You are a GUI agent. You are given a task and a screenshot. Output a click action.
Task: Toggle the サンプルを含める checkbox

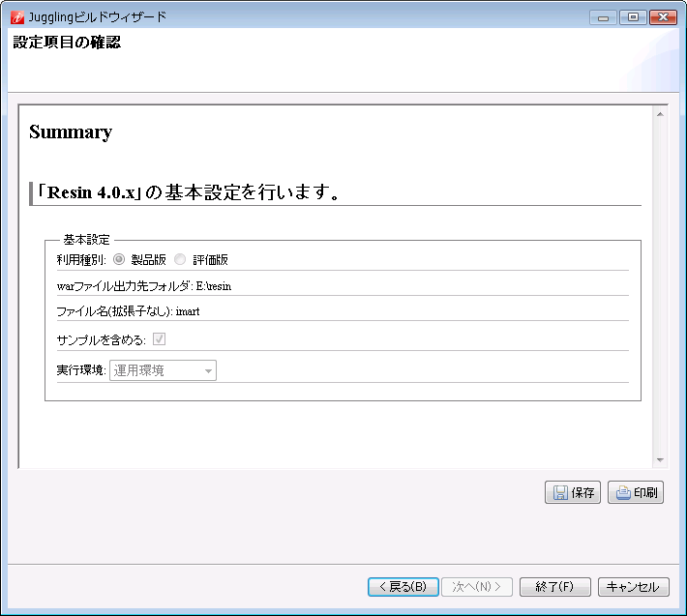pos(159,339)
